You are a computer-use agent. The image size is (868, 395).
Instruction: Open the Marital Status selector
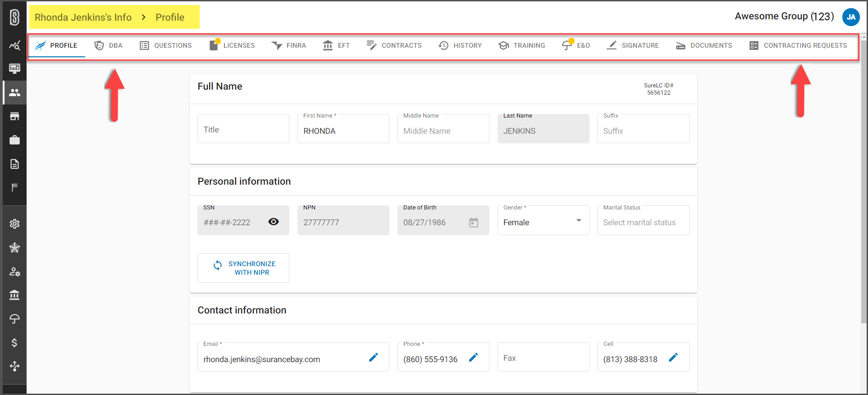point(643,220)
